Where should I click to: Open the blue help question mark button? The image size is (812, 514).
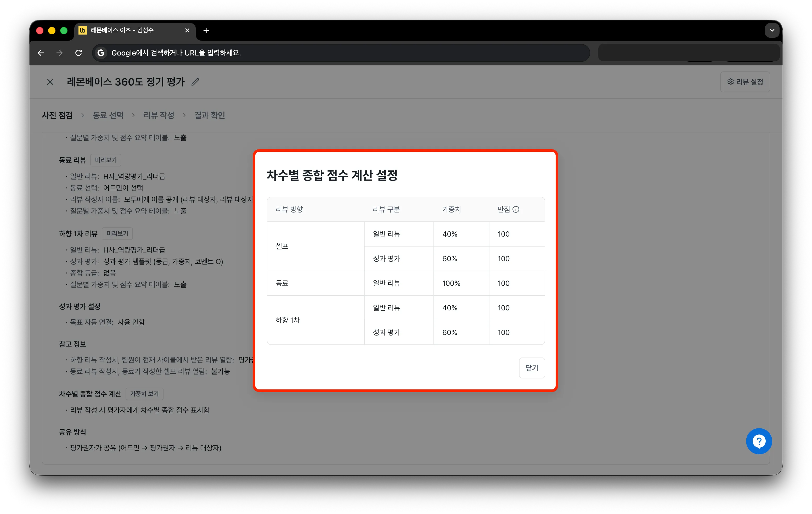click(x=759, y=442)
